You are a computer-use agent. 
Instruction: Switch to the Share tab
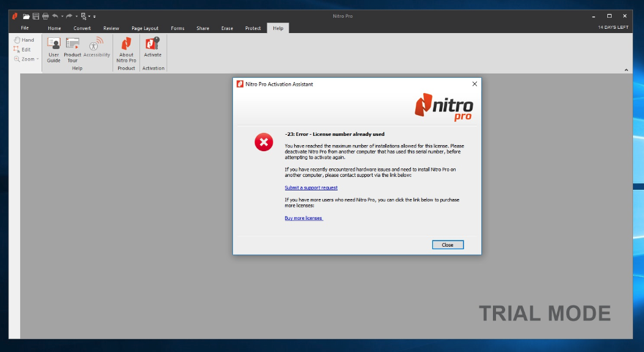click(203, 28)
